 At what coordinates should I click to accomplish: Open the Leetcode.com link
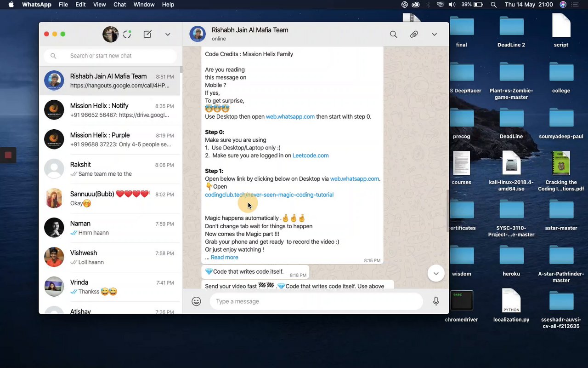(311, 155)
